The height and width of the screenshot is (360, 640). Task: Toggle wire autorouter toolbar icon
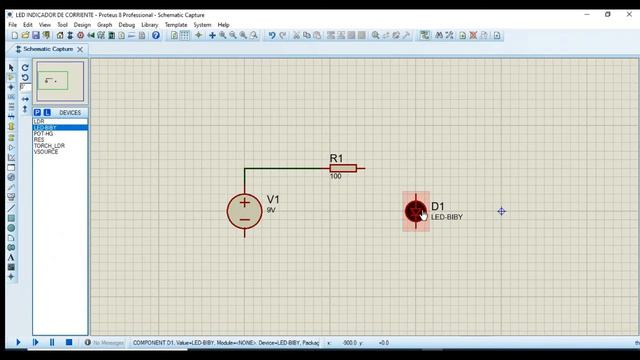[x=424, y=36]
